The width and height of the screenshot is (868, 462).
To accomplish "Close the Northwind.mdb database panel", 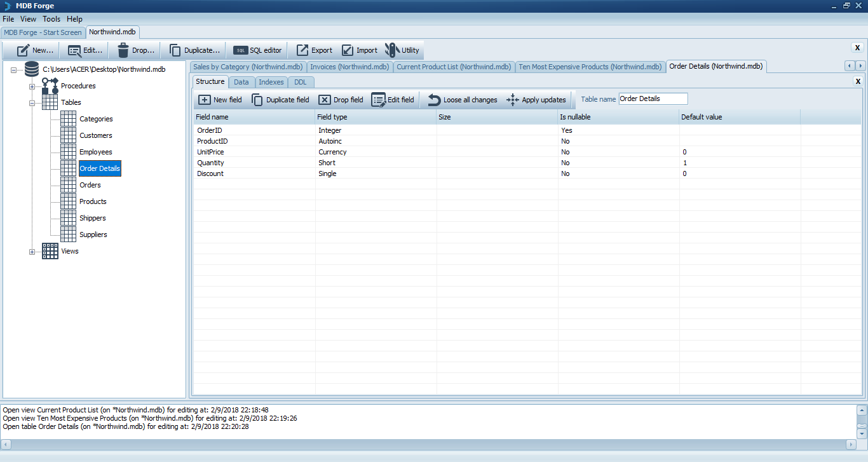I will 857,48.
